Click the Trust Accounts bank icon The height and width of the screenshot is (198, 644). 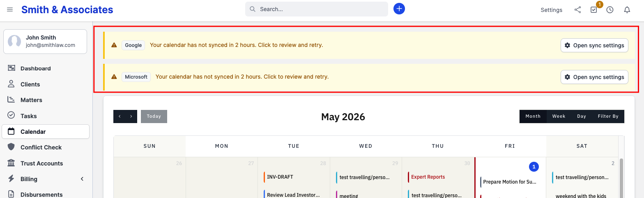[x=11, y=163]
